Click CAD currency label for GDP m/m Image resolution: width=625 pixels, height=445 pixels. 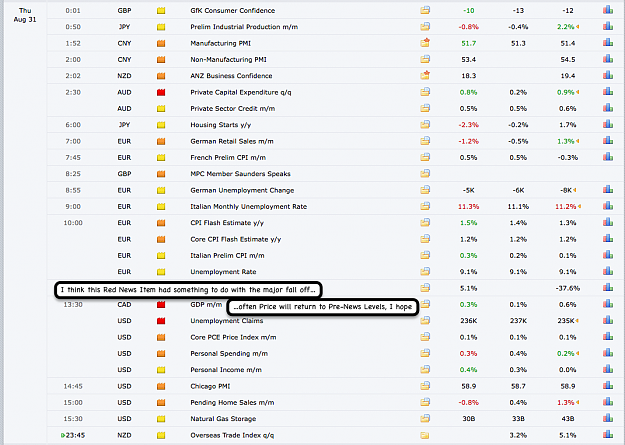click(x=124, y=305)
